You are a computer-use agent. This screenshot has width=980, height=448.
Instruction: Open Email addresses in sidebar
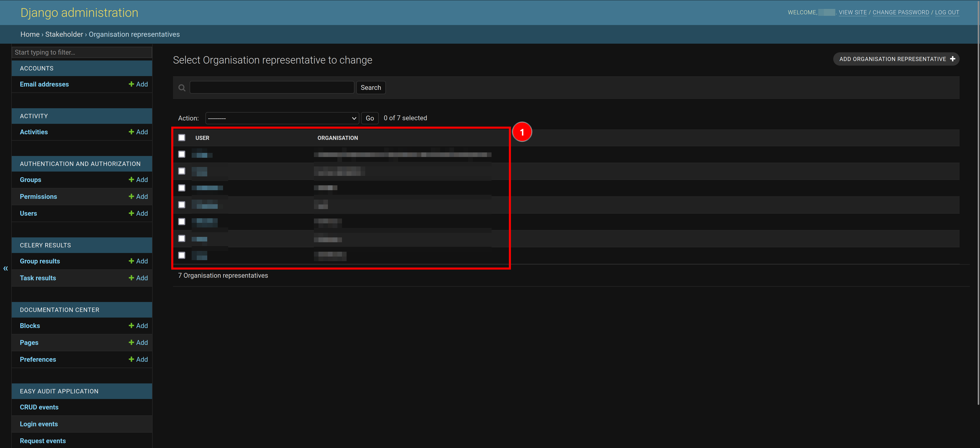(44, 84)
